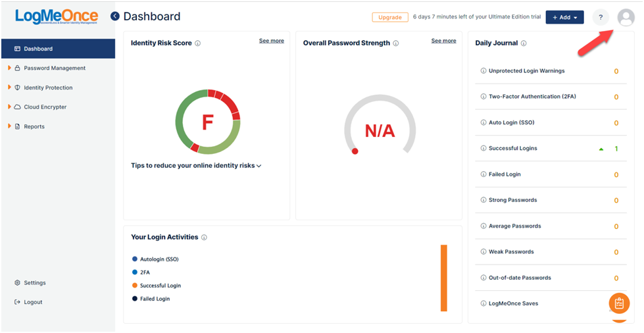Viewport: 644px width, 333px height.
Task: Open Cloud Encrypter menu item
Action: click(x=45, y=107)
